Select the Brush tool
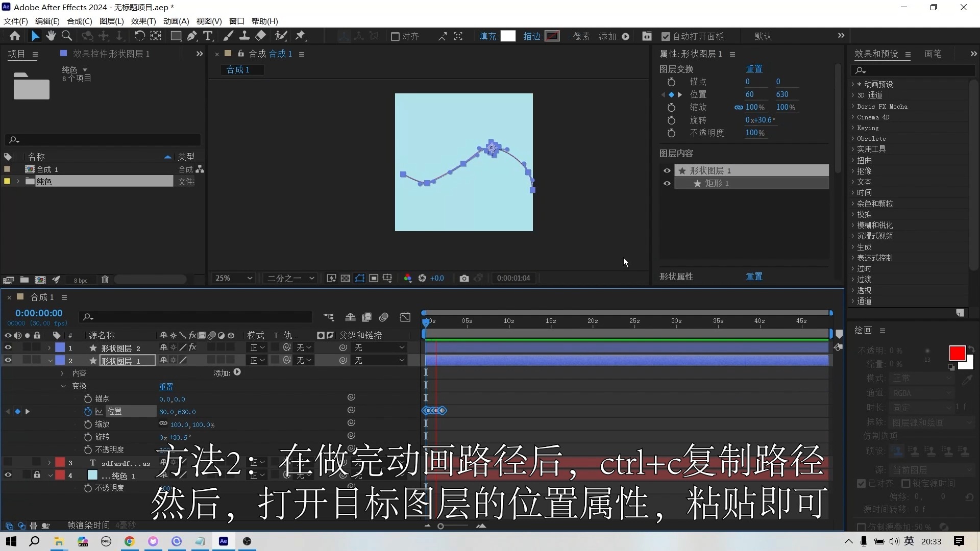 (229, 36)
